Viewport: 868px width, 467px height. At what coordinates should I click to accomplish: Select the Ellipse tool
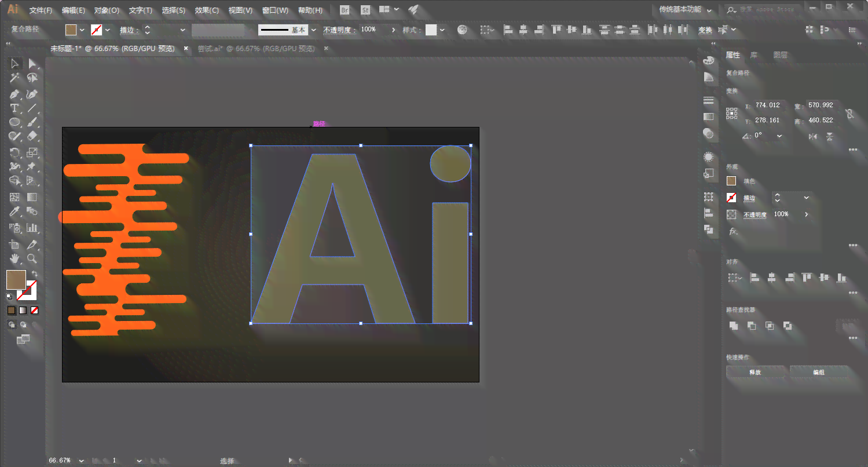tap(15, 123)
